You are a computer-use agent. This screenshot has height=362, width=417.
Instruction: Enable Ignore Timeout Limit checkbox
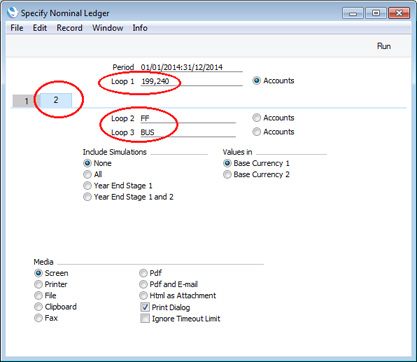point(145,319)
